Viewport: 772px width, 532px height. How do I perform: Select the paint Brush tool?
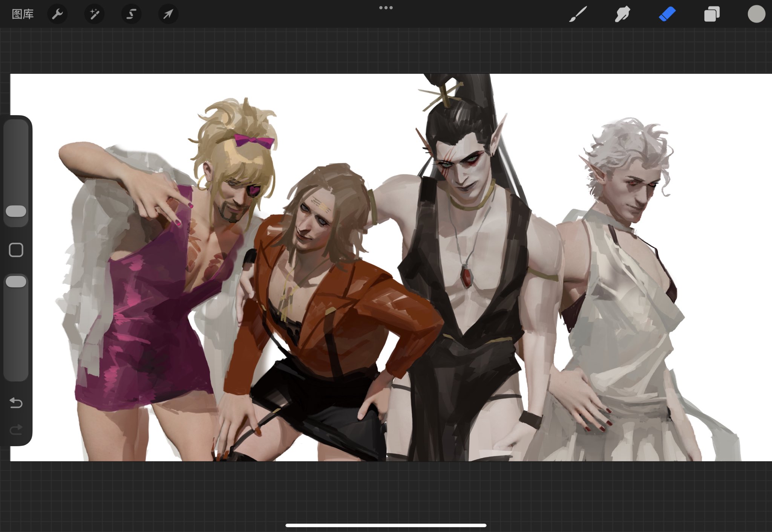(x=578, y=14)
